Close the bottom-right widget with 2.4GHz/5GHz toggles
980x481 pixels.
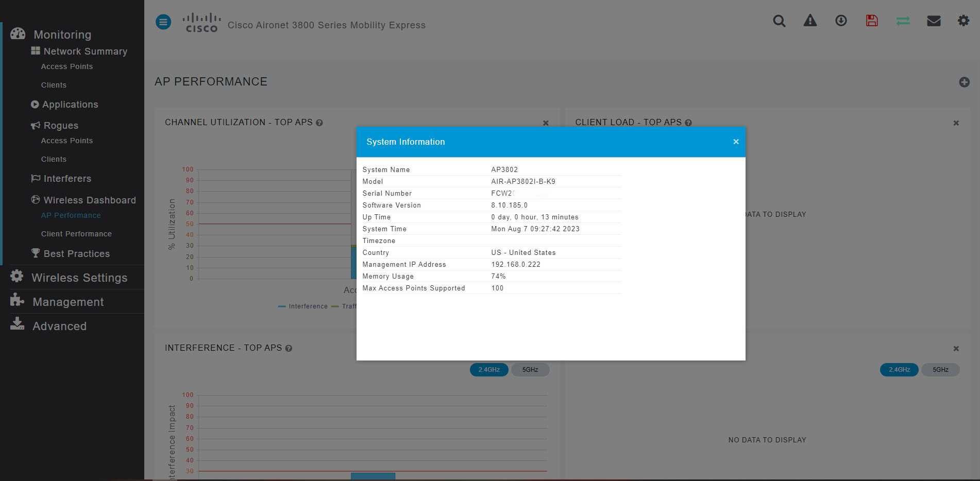[x=956, y=349]
